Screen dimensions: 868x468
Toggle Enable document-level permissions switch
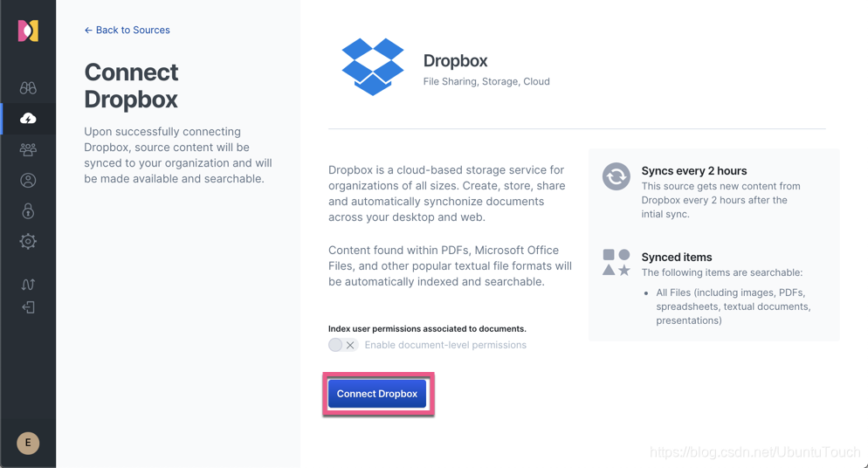click(342, 345)
